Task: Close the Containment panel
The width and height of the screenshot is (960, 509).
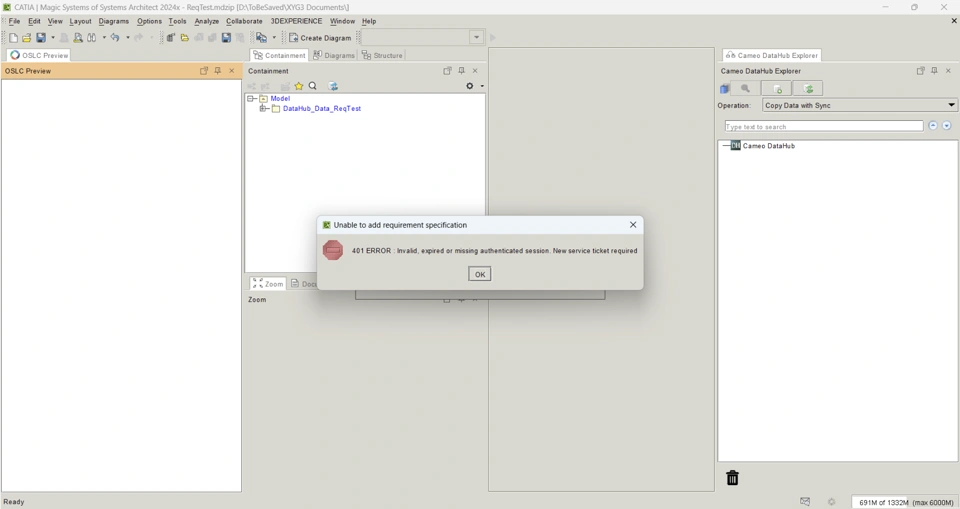Action: tap(474, 71)
